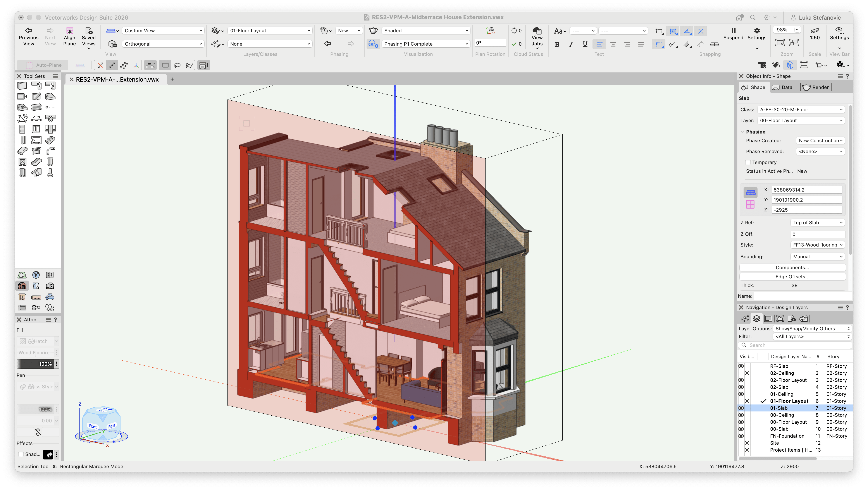
Task: Click the Auto-Plane button
Action: [x=43, y=65]
